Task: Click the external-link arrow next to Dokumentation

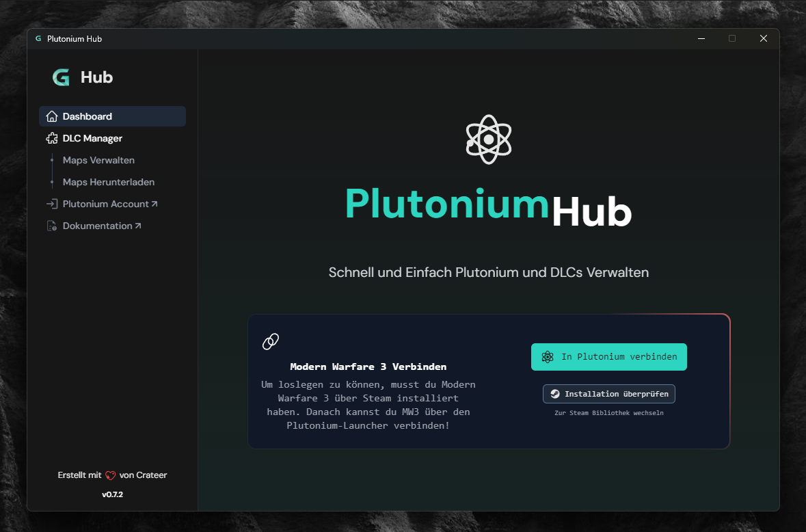Action: (x=138, y=226)
